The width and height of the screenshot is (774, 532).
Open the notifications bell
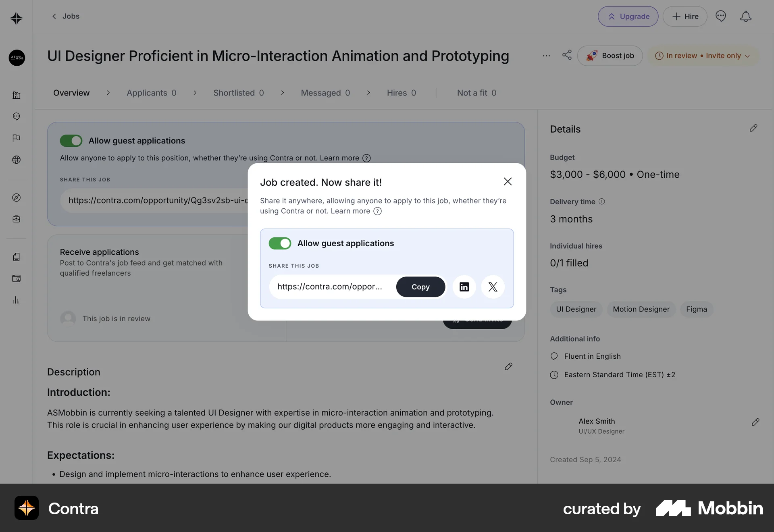(x=745, y=17)
